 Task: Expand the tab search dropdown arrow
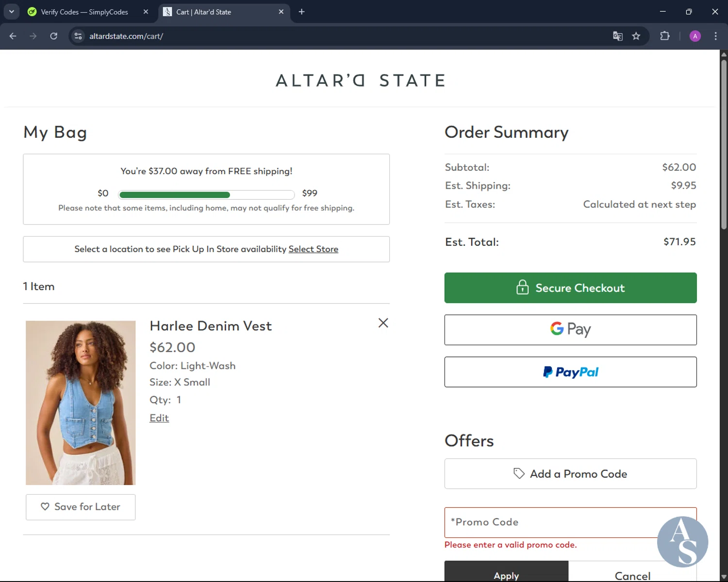tap(12, 12)
